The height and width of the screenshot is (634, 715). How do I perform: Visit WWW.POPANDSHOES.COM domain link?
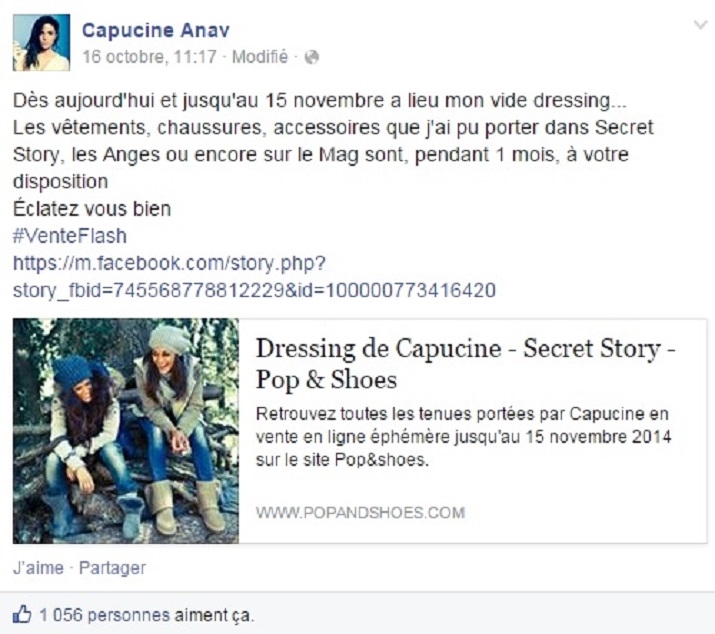point(360,513)
